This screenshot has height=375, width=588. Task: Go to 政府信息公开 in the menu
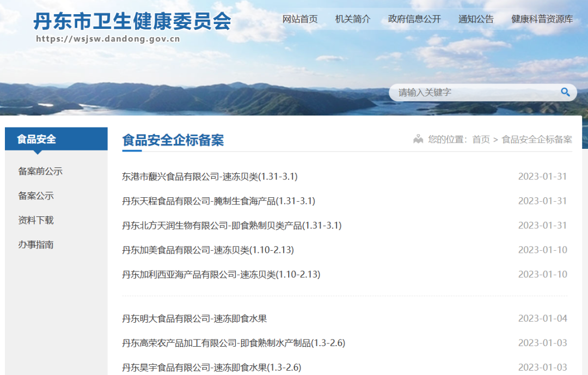pyautogui.click(x=414, y=19)
